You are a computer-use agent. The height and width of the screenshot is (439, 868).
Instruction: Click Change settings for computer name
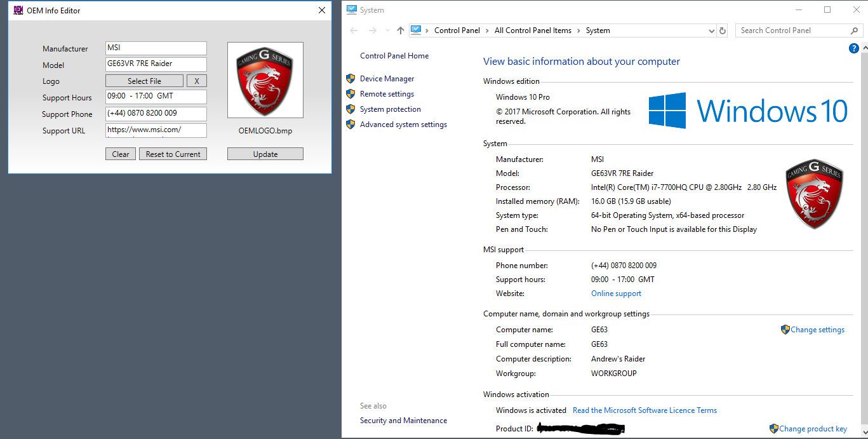(x=817, y=330)
